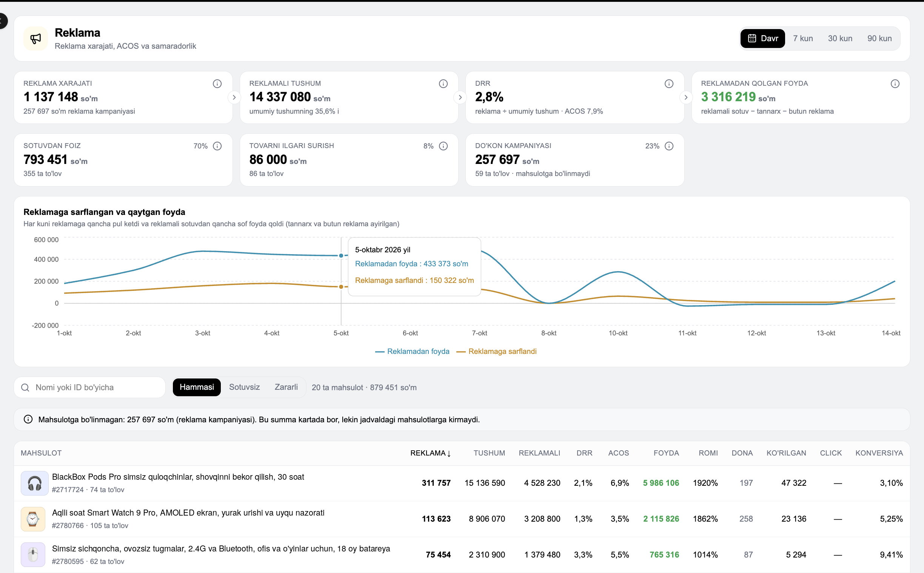This screenshot has height=573, width=924.
Task: Sort table by ROMI column
Action: (x=708, y=453)
